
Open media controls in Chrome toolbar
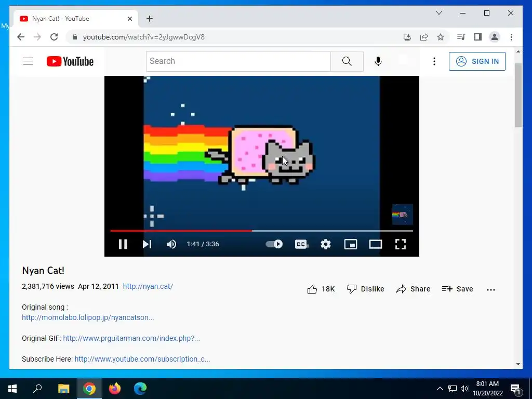pos(461,37)
